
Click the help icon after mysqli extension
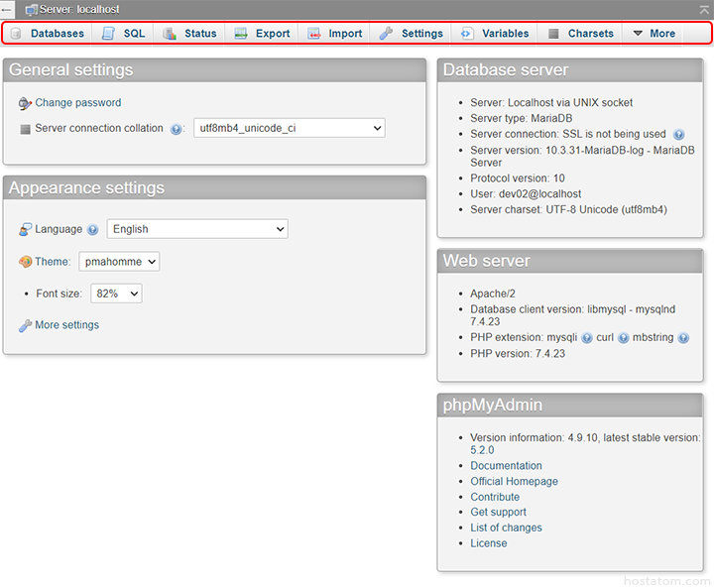pos(587,338)
